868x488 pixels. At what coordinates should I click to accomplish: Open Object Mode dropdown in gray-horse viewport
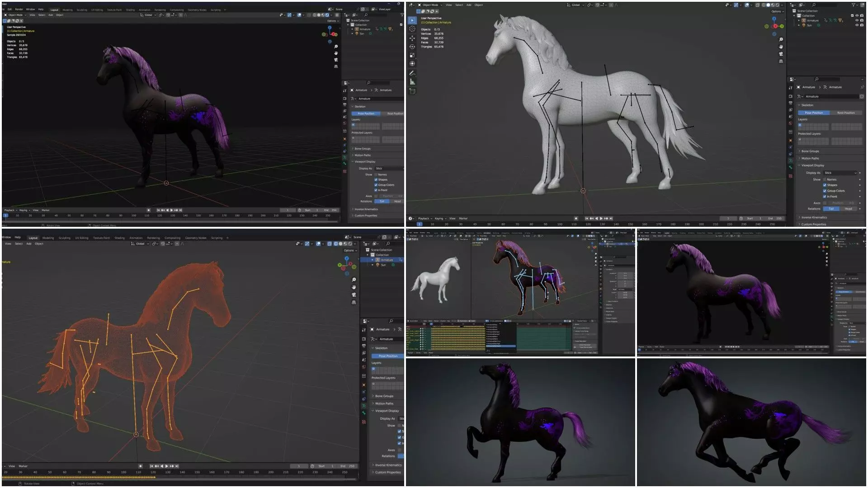tap(430, 5)
